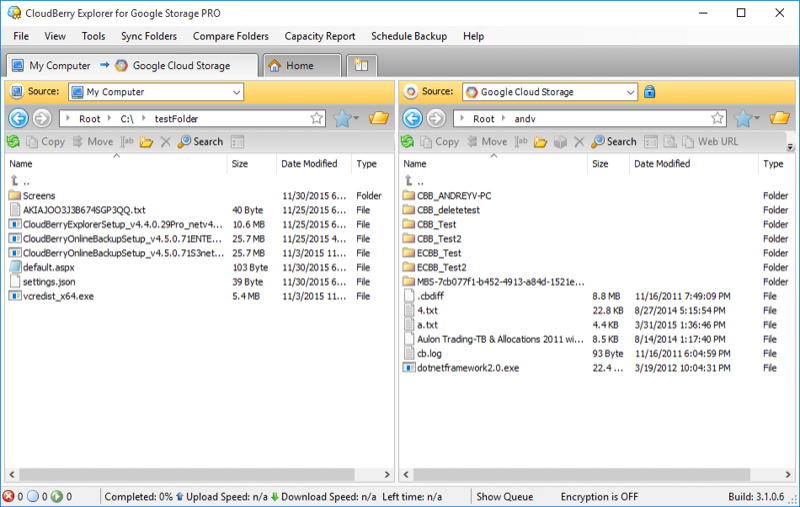
Task: Go forward in the My Computer pane
Action: (x=42, y=118)
